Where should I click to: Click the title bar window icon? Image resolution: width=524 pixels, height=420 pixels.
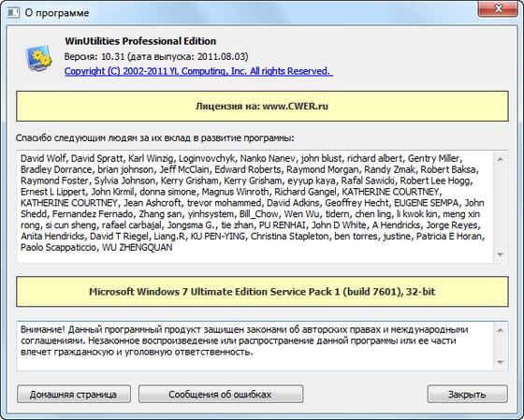[13, 13]
